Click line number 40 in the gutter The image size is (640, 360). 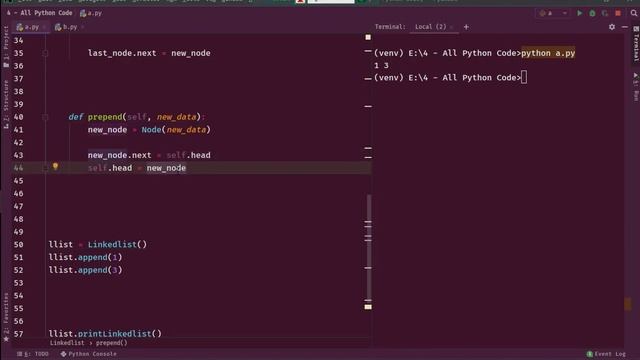click(x=18, y=117)
